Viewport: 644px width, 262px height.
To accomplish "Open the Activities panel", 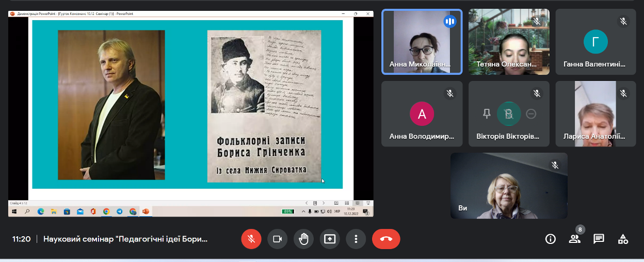I will click(x=623, y=239).
